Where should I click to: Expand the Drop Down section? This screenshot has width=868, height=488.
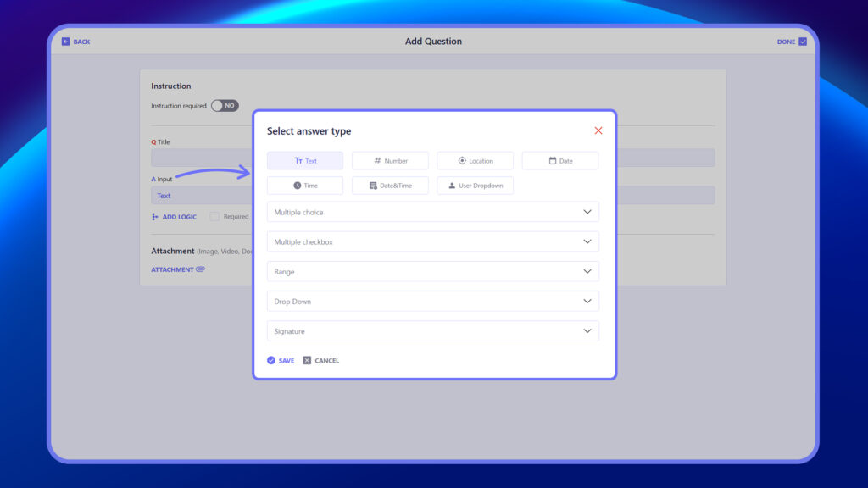pyautogui.click(x=433, y=302)
